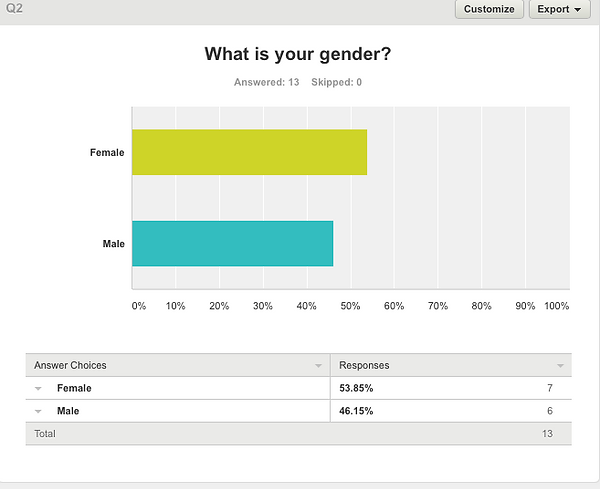Click the 'Responses' header text
This screenshot has width=600, height=489.
point(364,365)
